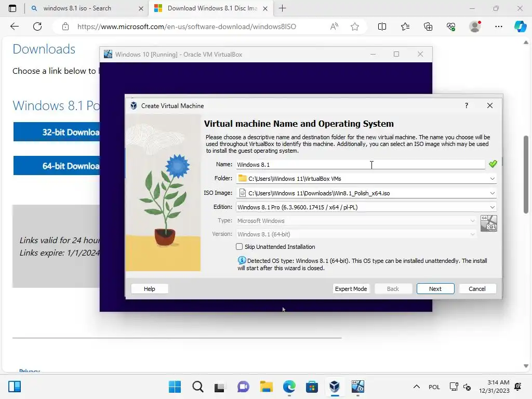
Task: Open the Edge profile avatar
Action: 475,26
